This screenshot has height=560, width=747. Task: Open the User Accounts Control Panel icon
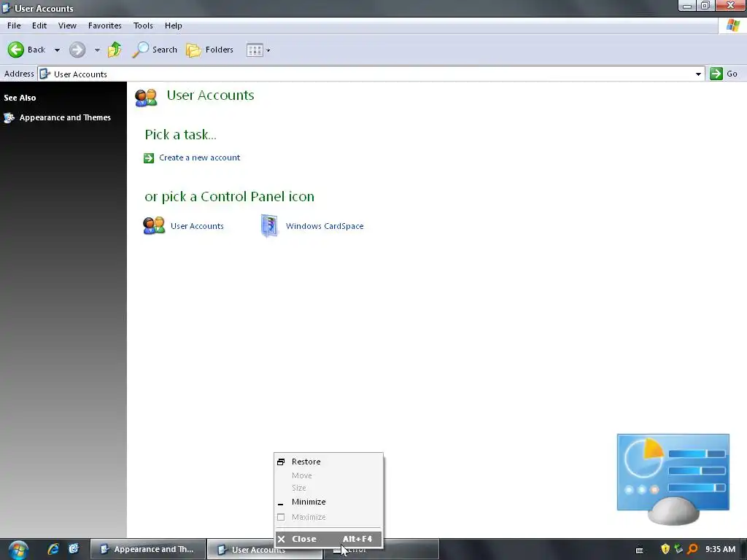[154, 226]
